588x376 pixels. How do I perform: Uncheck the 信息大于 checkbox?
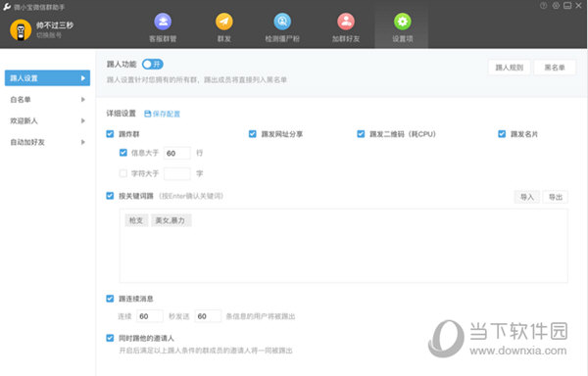tap(123, 153)
